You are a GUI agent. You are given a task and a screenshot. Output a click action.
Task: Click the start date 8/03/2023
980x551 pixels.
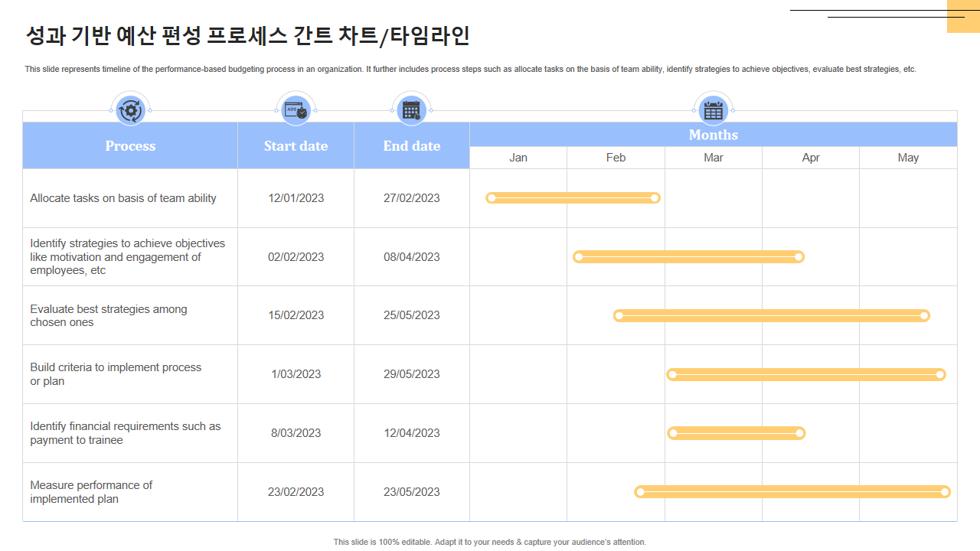(x=296, y=433)
